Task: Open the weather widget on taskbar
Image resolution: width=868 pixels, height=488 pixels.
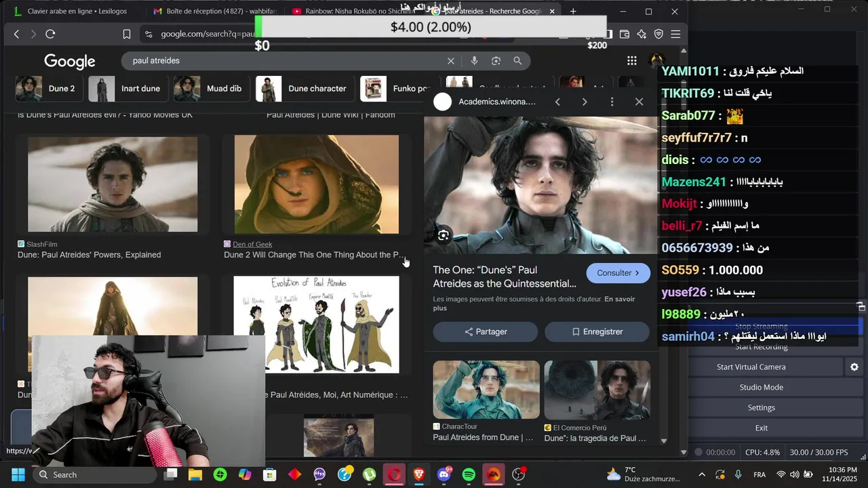Action: pyautogui.click(x=643, y=474)
